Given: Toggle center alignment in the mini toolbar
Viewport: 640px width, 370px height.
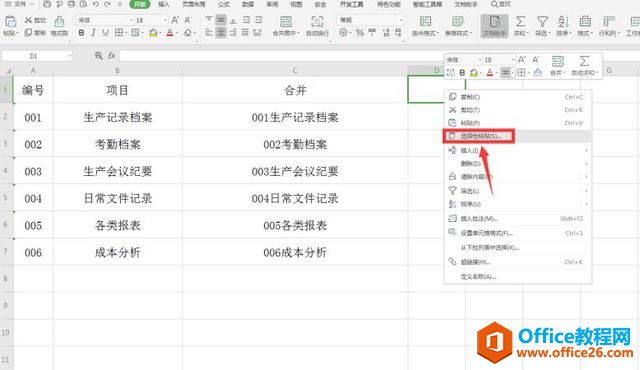Looking at the screenshot, I should 505,73.
